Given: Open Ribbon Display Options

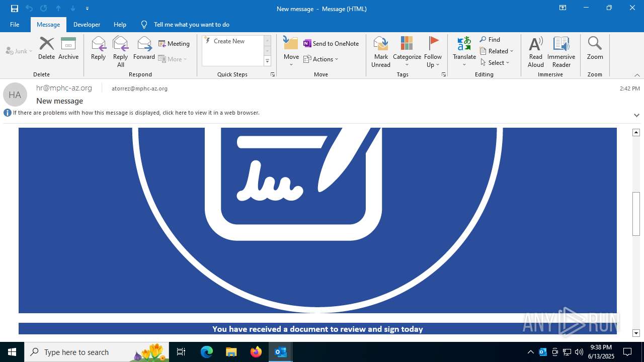Looking at the screenshot, I should (x=563, y=8).
